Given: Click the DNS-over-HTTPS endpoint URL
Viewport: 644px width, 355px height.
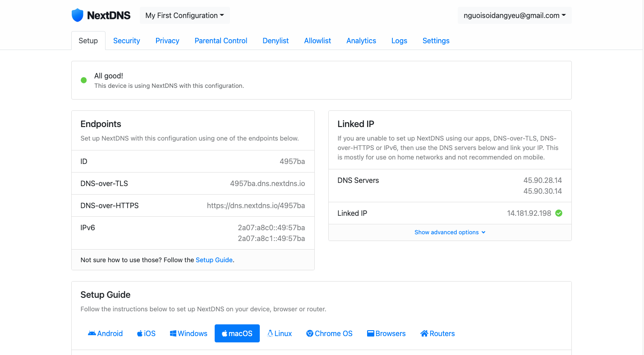Looking at the screenshot, I should point(256,205).
